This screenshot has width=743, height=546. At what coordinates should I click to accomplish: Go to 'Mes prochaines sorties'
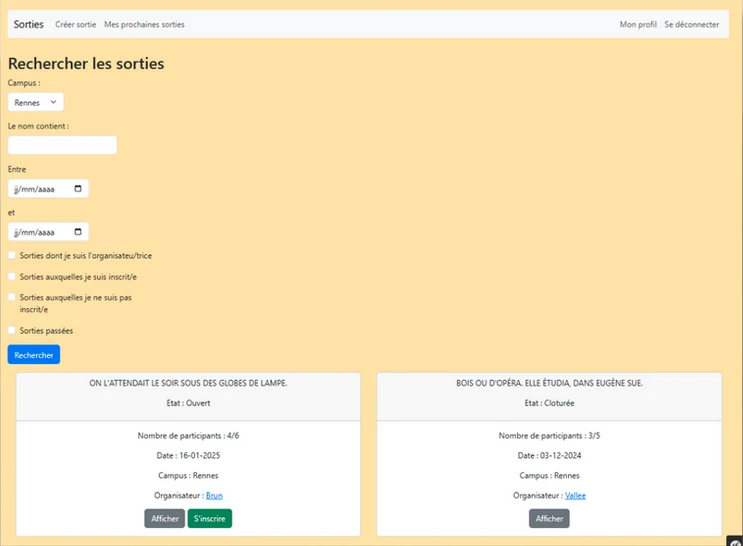[144, 24]
